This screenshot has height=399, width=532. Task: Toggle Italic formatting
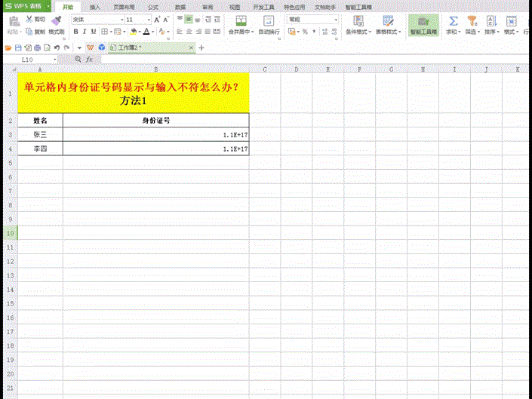84,32
